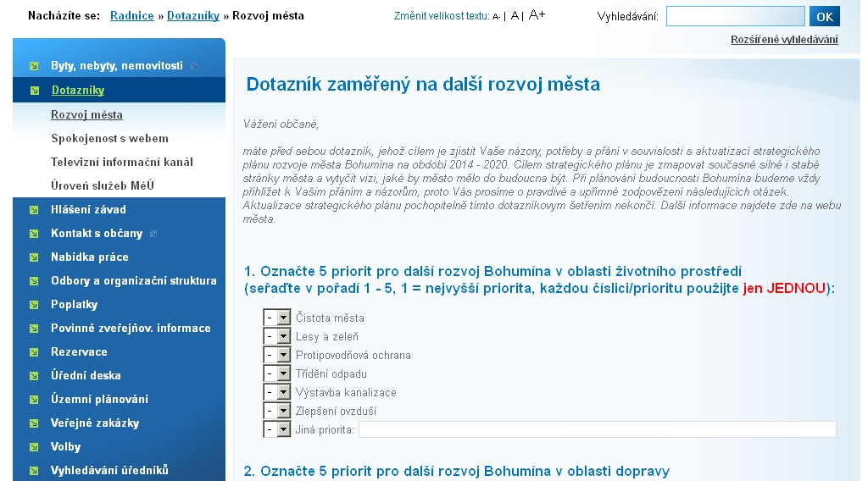Click the arrow icon beside Byty, nebyty, nemovitosti
Viewport: 868px width, 481px height.
coord(34,66)
